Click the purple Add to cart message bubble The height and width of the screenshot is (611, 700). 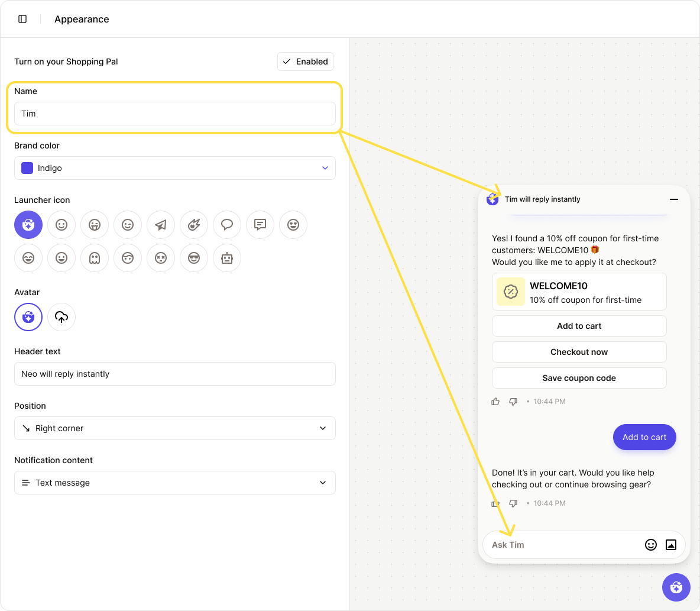[644, 437]
